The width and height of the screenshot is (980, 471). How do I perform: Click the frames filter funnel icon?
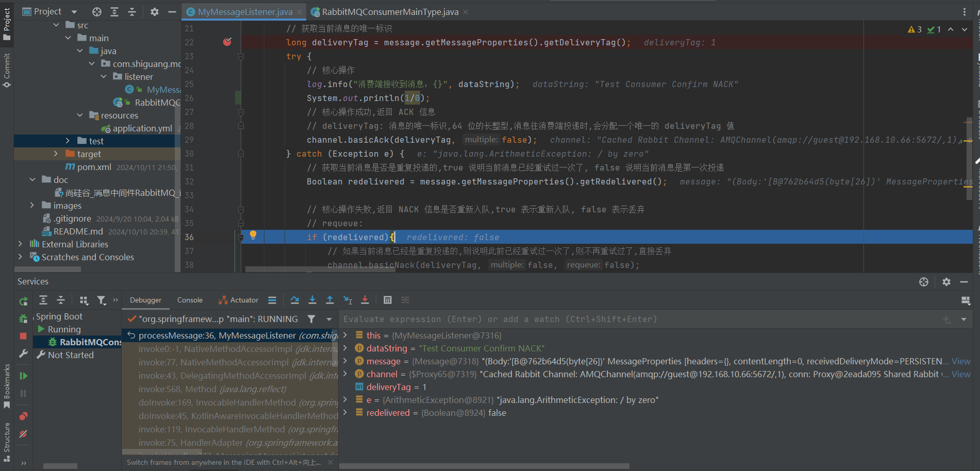311,319
